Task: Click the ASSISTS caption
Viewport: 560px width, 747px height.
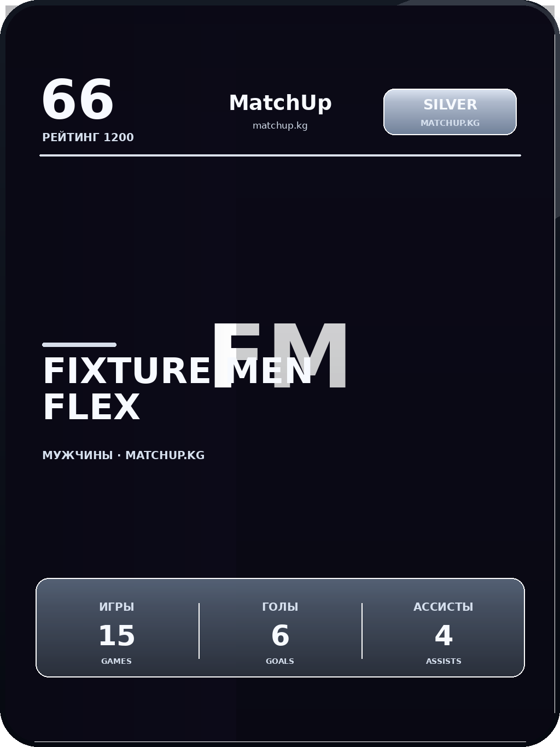Action: pos(444,661)
